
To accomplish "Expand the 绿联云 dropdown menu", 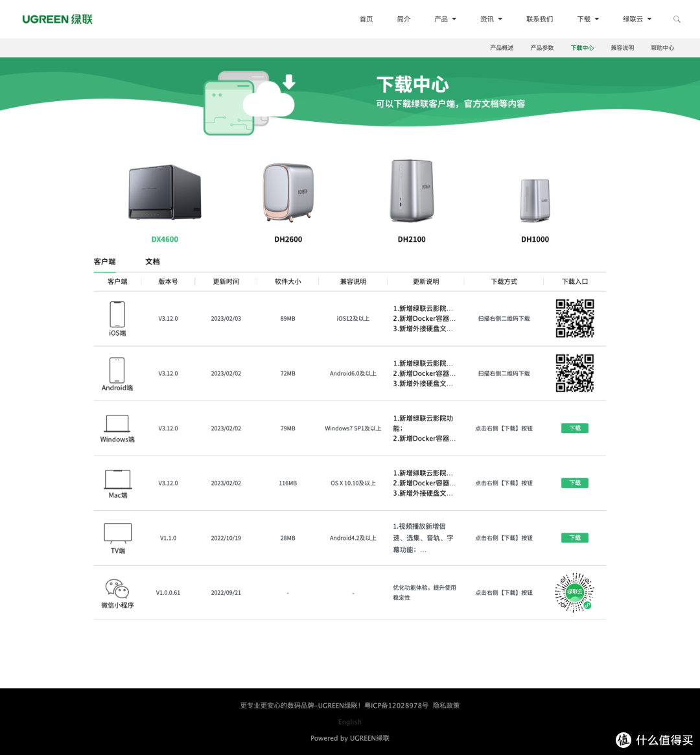I will pyautogui.click(x=637, y=19).
